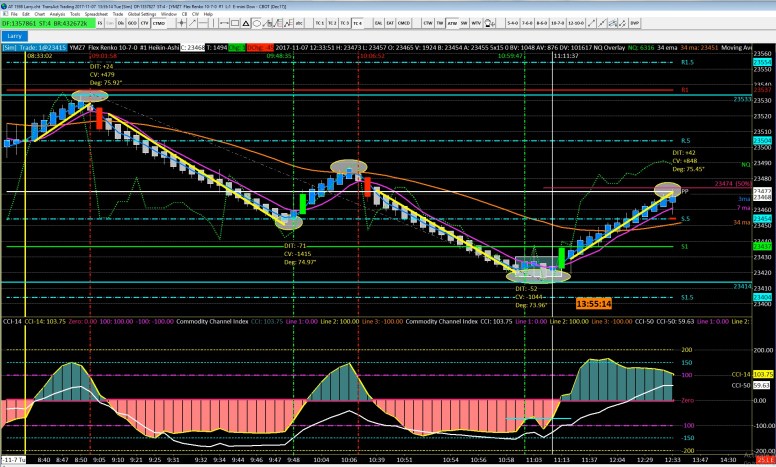Click the GCO toolbar icon
Viewport: 776px width, 467px height.
click(132, 23)
